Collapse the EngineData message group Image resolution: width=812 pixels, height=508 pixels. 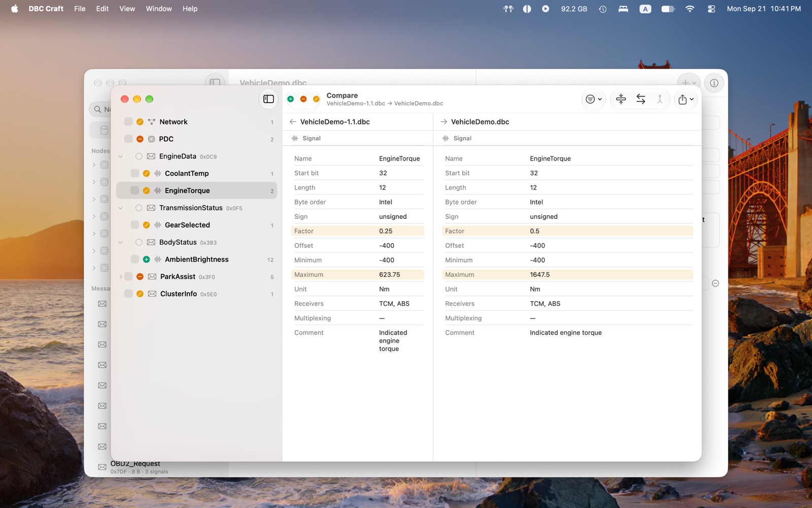pos(120,156)
